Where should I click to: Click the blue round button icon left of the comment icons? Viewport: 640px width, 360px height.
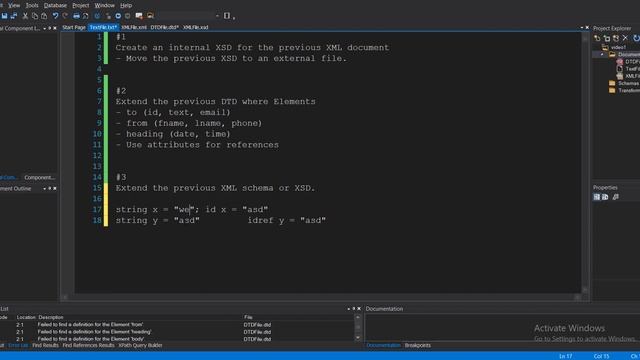[x=118, y=16]
